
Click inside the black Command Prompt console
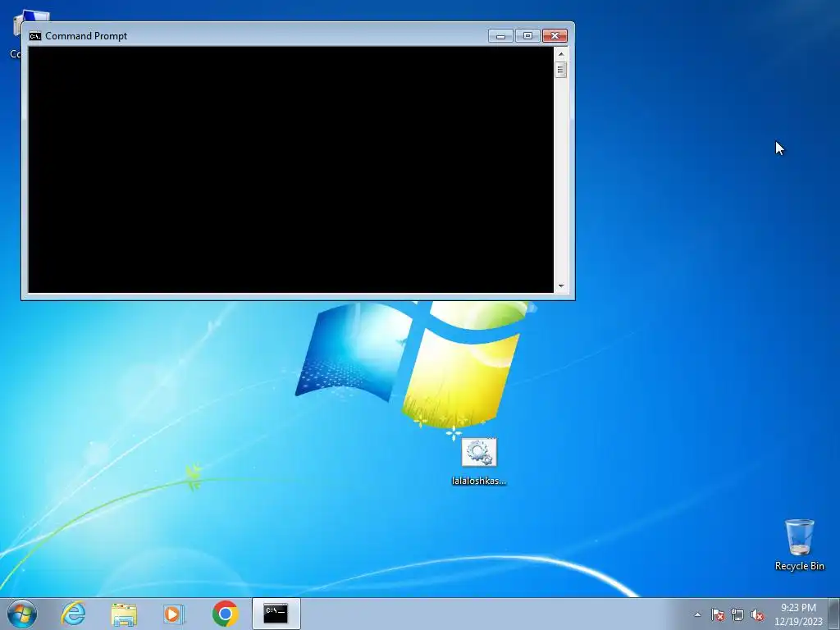[x=291, y=170]
